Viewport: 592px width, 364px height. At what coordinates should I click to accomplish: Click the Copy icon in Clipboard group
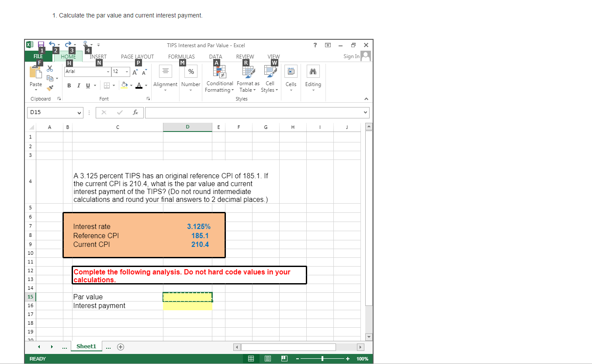pos(49,78)
